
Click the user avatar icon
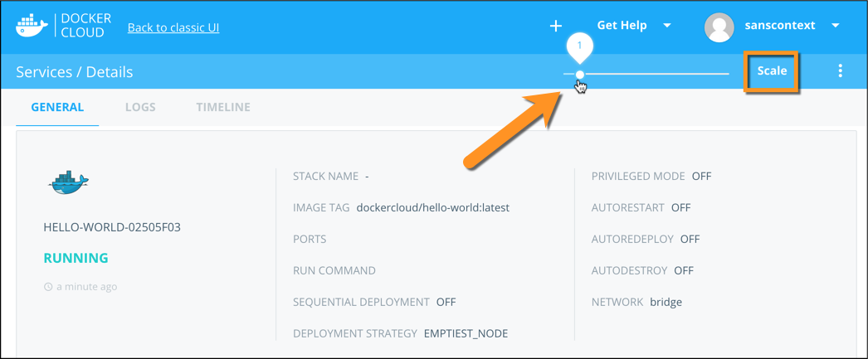coord(719,27)
